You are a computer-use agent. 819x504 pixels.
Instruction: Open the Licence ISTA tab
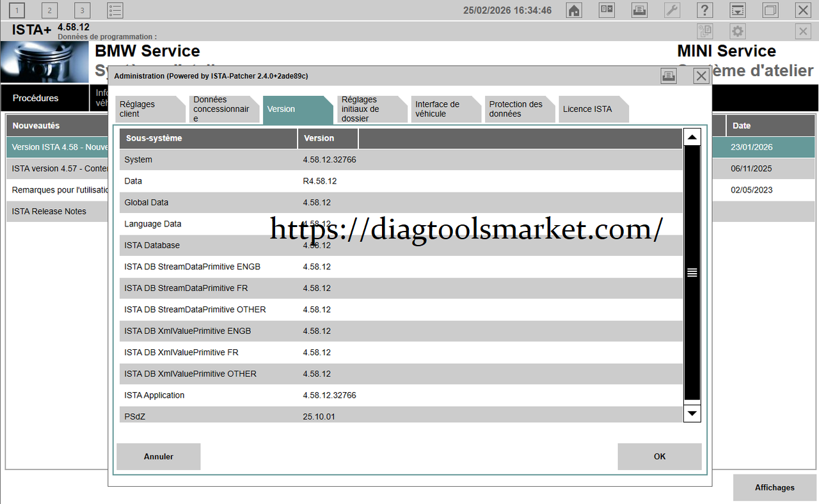590,109
